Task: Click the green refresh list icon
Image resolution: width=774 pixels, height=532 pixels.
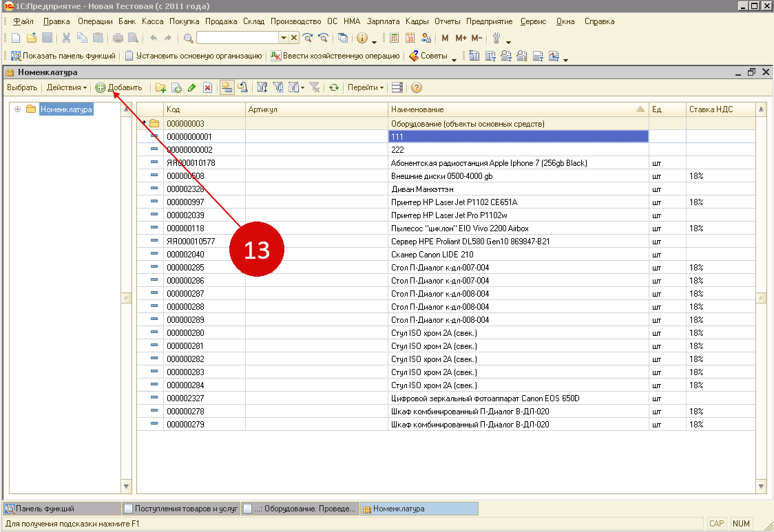Action: (334, 87)
